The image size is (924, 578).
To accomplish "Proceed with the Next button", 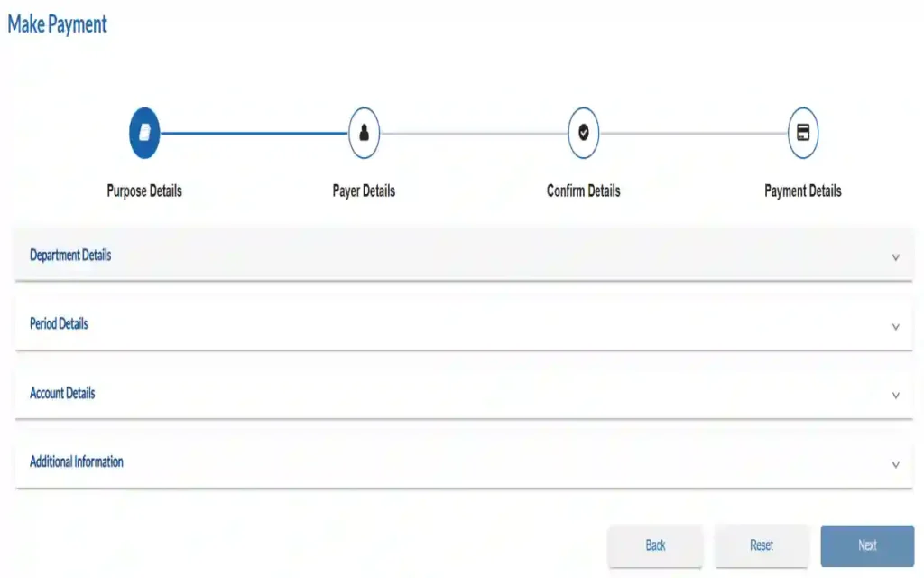I will click(867, 545).
